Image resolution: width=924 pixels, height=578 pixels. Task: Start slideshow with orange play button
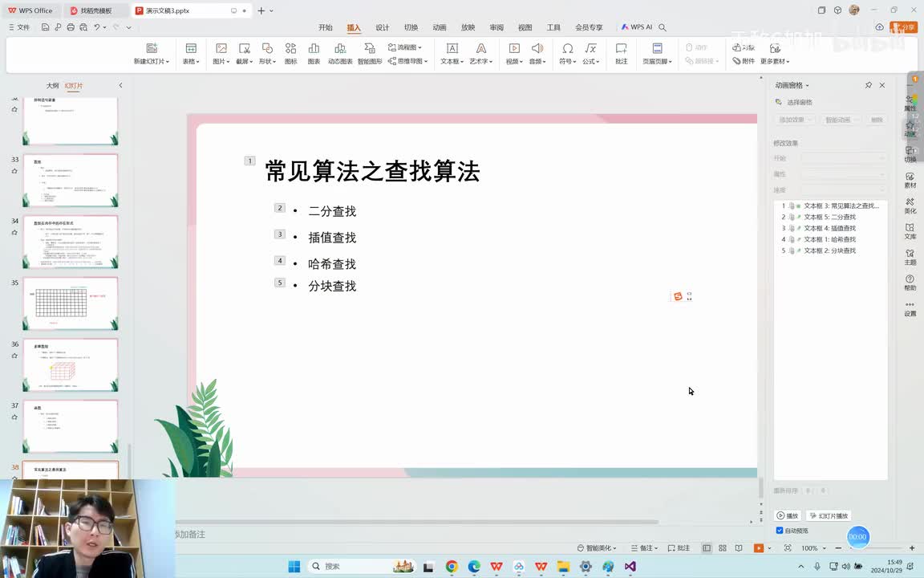(759, 548)
